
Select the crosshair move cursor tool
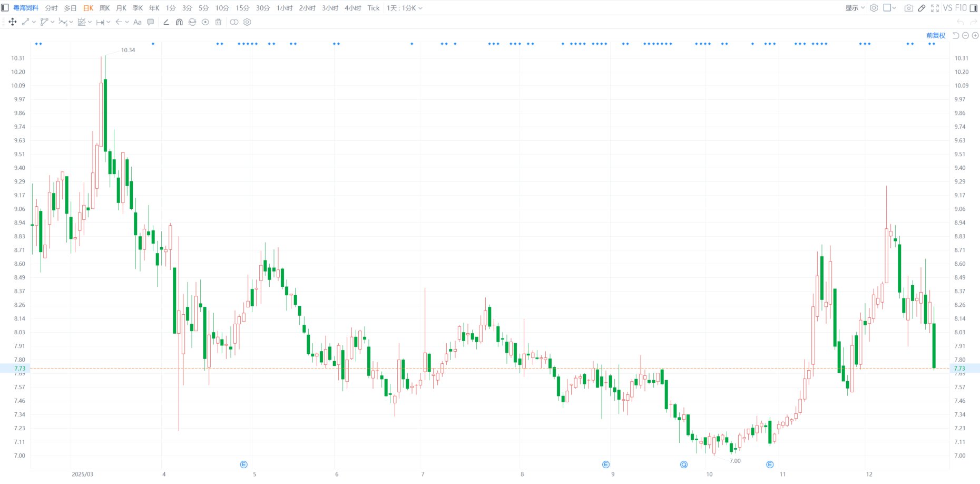click(x=13, y=22)
